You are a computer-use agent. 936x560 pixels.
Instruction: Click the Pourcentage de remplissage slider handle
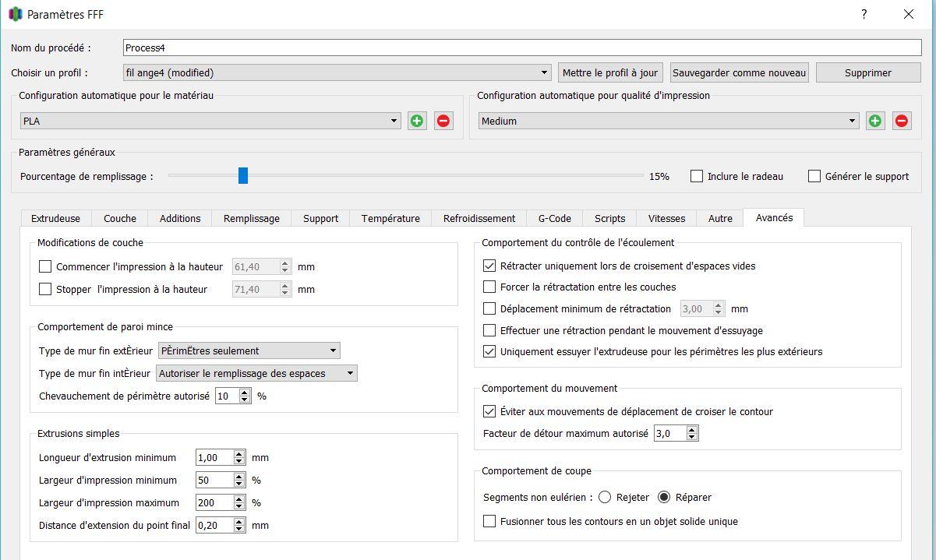point(243,176)
